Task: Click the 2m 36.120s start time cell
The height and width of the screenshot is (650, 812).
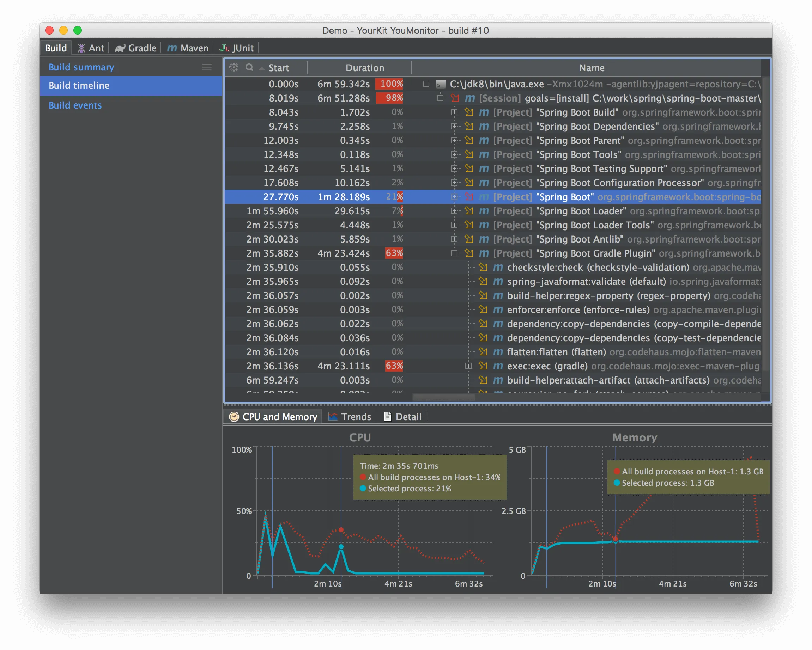Action: pyautogui.click(x=272, y=352)
